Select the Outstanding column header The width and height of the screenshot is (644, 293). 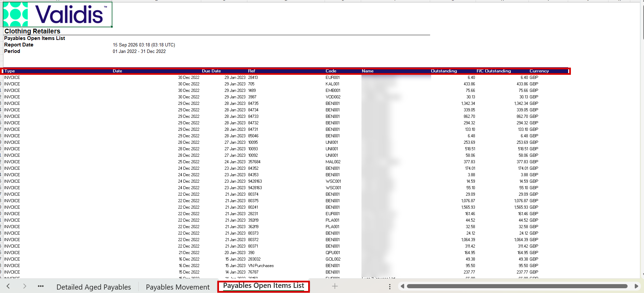click(x=444, y=71)
